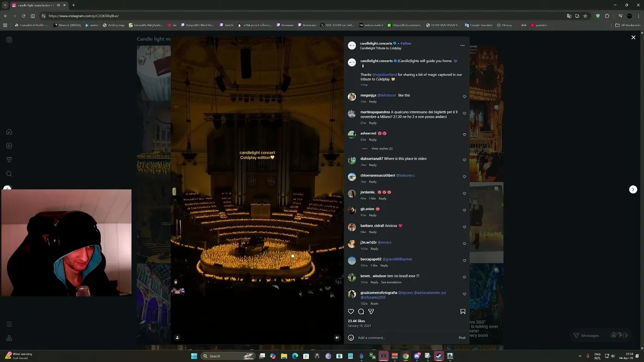Submit comment with Post button
This screenshot has height=362, width=644.
462,338
